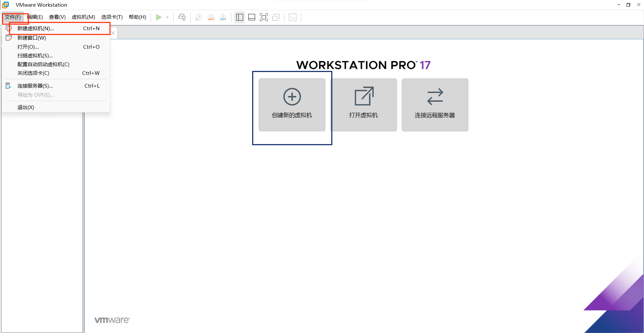Open the Manage Snapshots tool
The image size is (644, 333).
(x=223, y=17)
